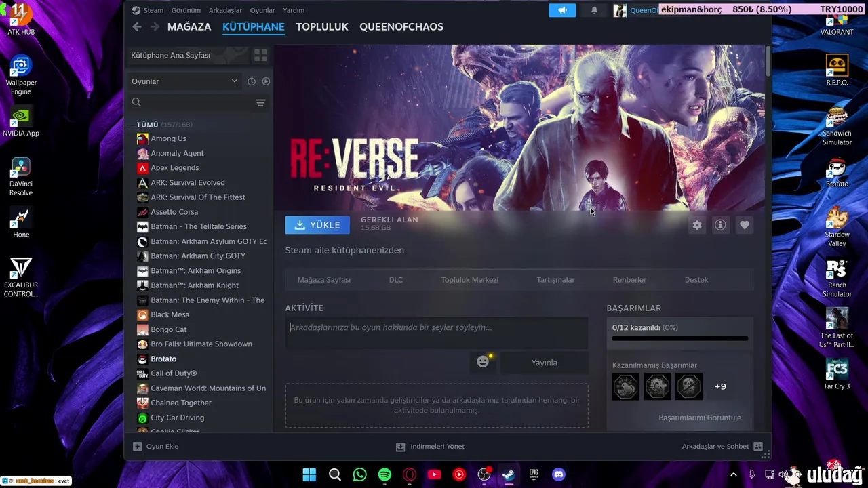868x488 pixels.
Task: Open Arkadaşlar ve Sohbet panel
Action: [722, 447]
